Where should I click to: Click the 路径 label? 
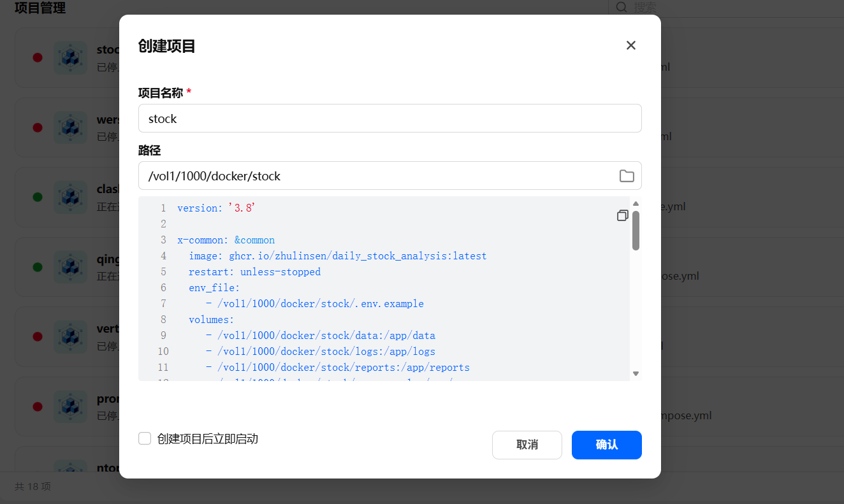click(149, 150)
